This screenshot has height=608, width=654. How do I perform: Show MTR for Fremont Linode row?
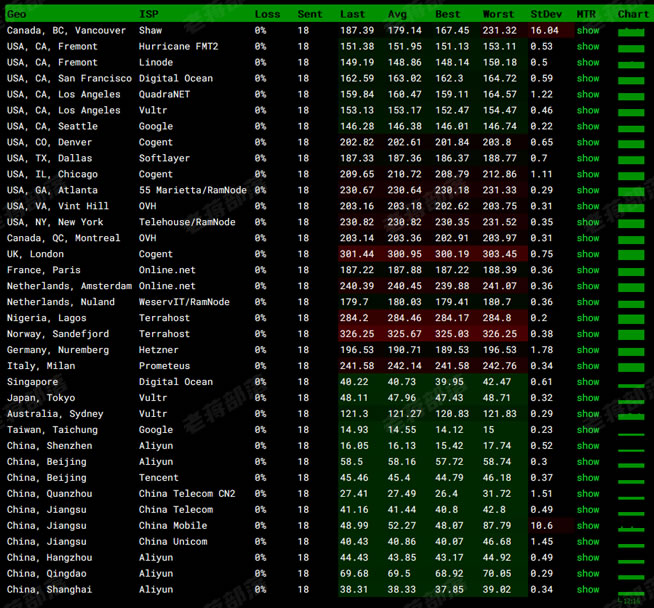(588, 63)
